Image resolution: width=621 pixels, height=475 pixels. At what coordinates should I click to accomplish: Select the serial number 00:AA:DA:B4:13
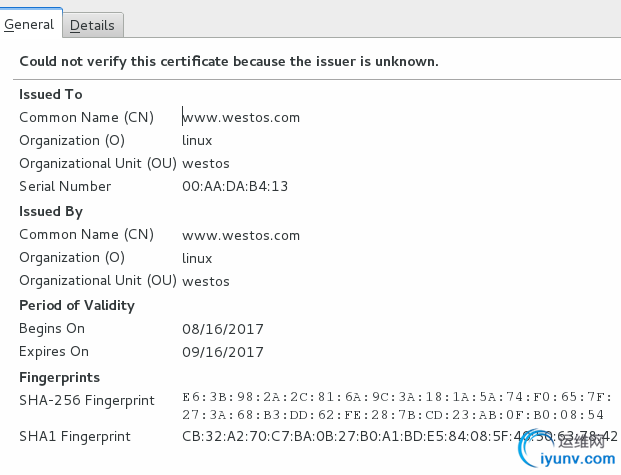pos(235,187)
